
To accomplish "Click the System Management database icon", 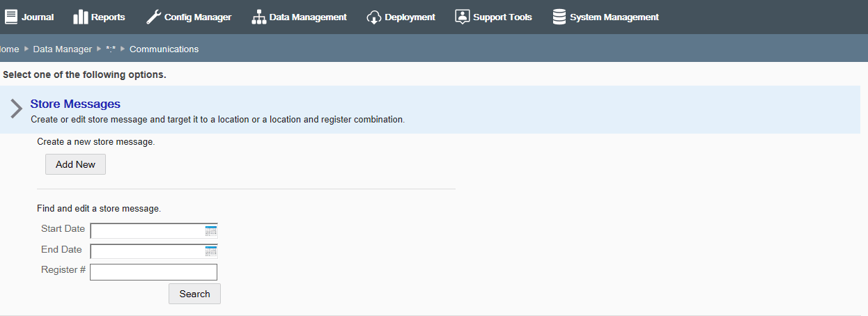I will tap(559, 17).
